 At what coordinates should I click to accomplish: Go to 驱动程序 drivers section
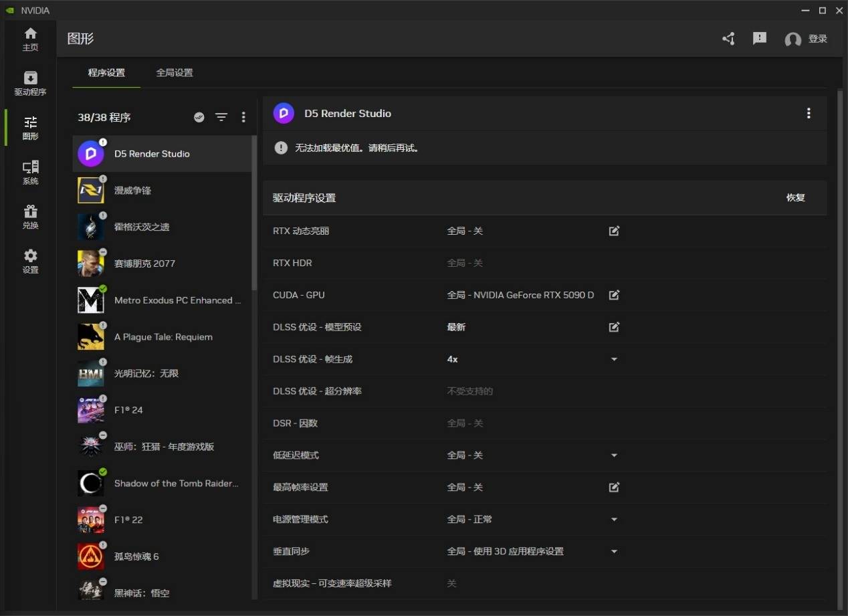(x=30, y=83)
